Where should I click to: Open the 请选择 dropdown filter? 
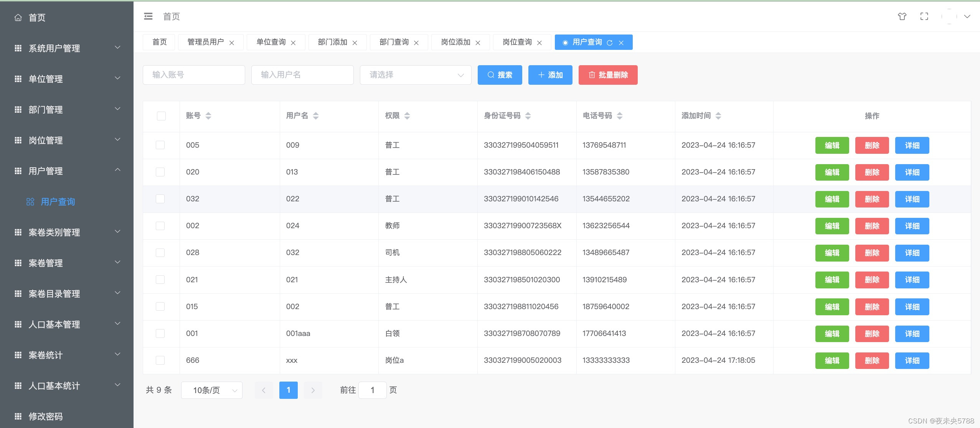click(x=415, y=75)
